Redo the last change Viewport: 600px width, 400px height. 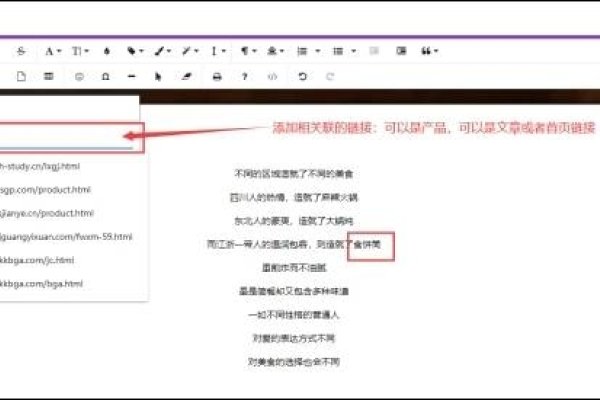[x=330, y=77]
